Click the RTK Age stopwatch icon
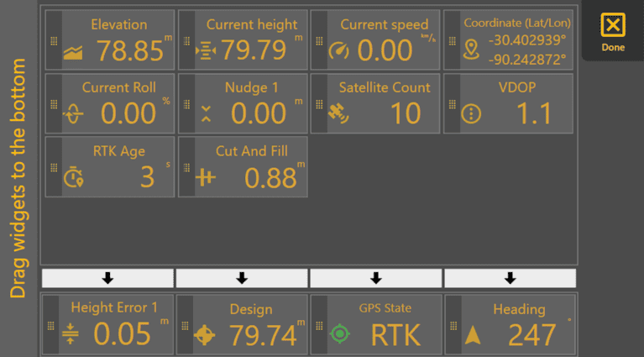This screenshot has height=357, width=644. [74, 178]
